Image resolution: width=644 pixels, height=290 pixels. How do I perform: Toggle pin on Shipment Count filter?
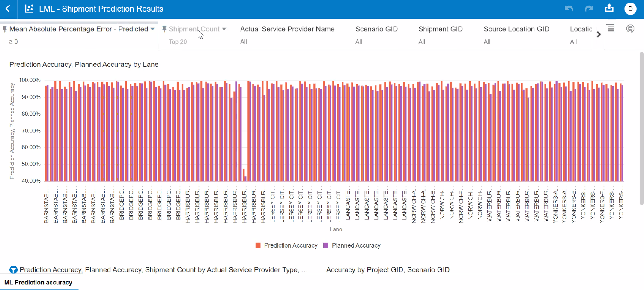tap(164, 29)
